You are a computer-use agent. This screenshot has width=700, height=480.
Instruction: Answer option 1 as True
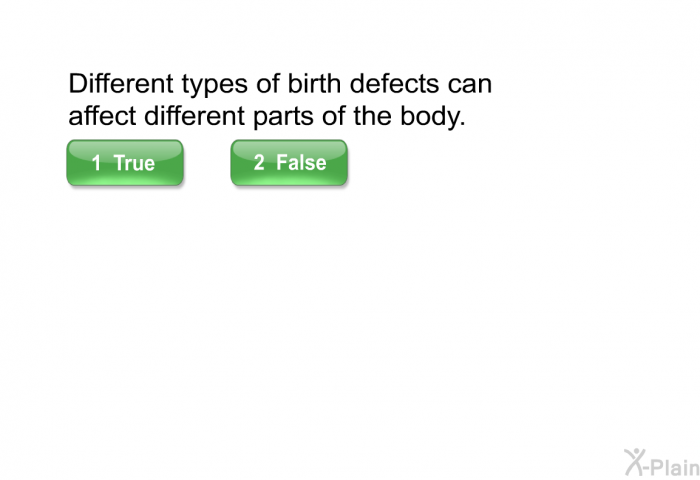pyautogui.click(x=125, y=163)
